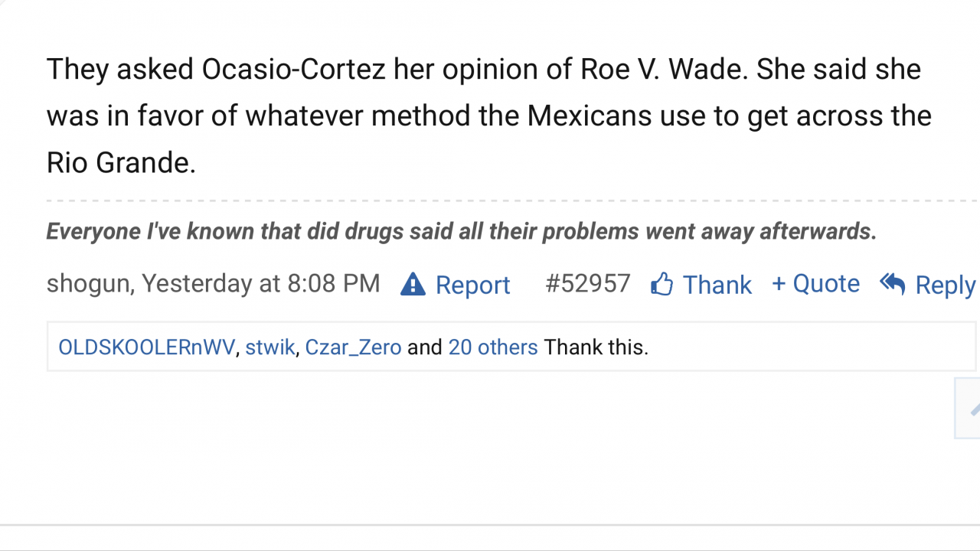Report this post via Report text

coord(472,285)
